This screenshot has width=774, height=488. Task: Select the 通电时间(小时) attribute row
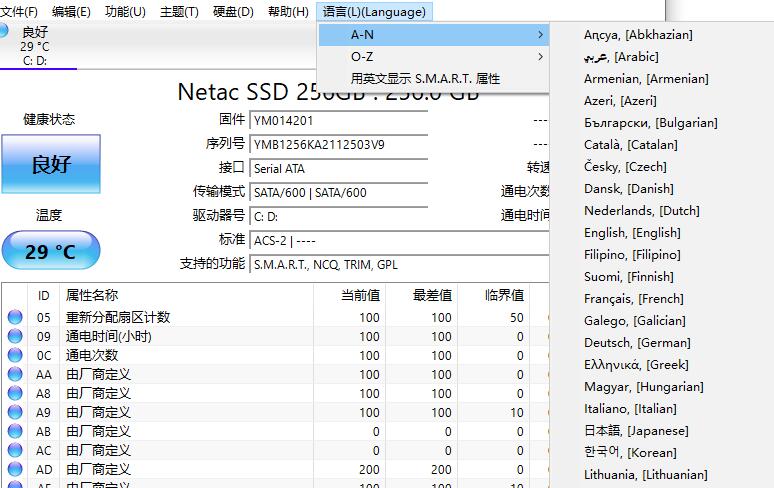[x=275, y=336]
